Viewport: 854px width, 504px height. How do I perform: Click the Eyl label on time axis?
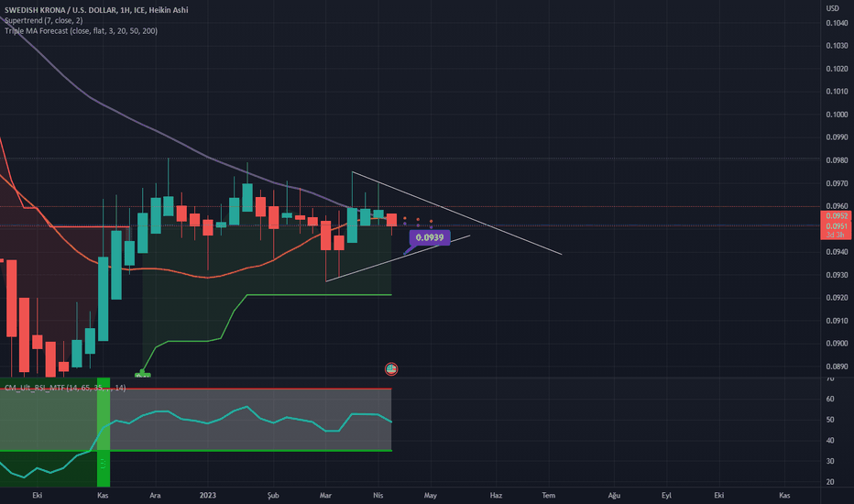(x=666, y=495)
